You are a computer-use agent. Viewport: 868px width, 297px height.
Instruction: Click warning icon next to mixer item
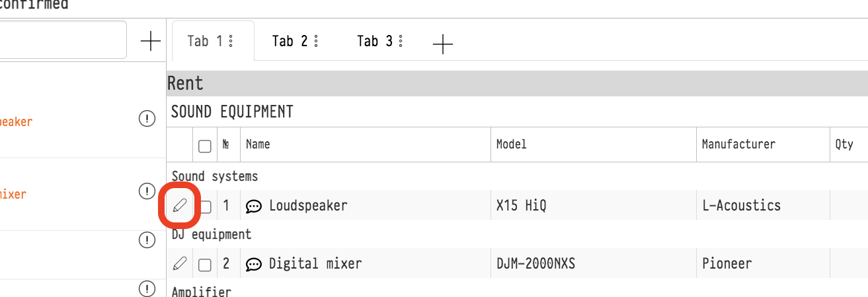(146, 191)
